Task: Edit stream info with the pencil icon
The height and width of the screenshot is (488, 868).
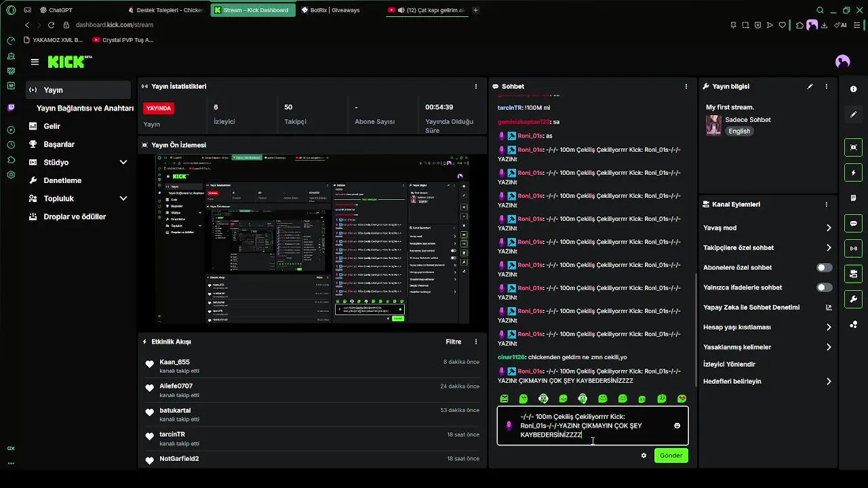Action: coord(810,87)
